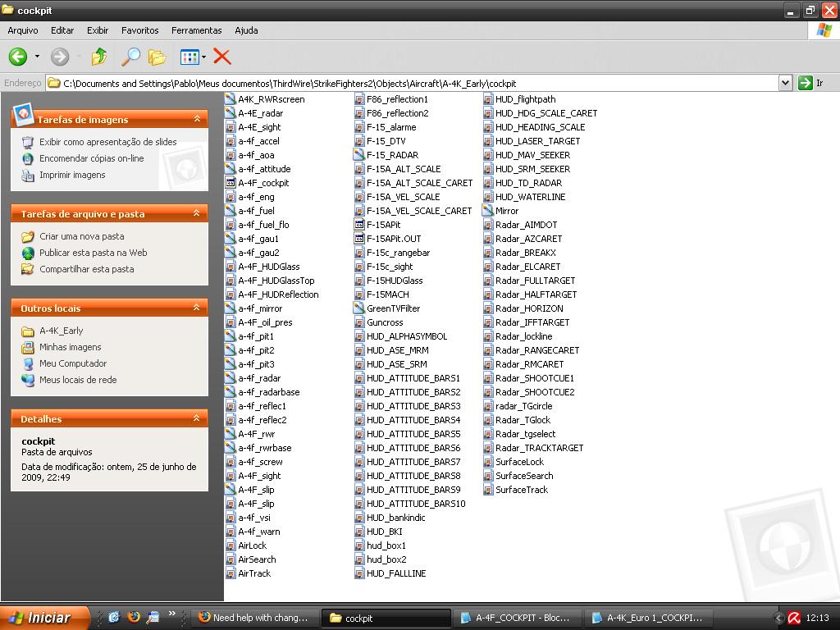Click the red Delete toolbar icon

[221, 57]
